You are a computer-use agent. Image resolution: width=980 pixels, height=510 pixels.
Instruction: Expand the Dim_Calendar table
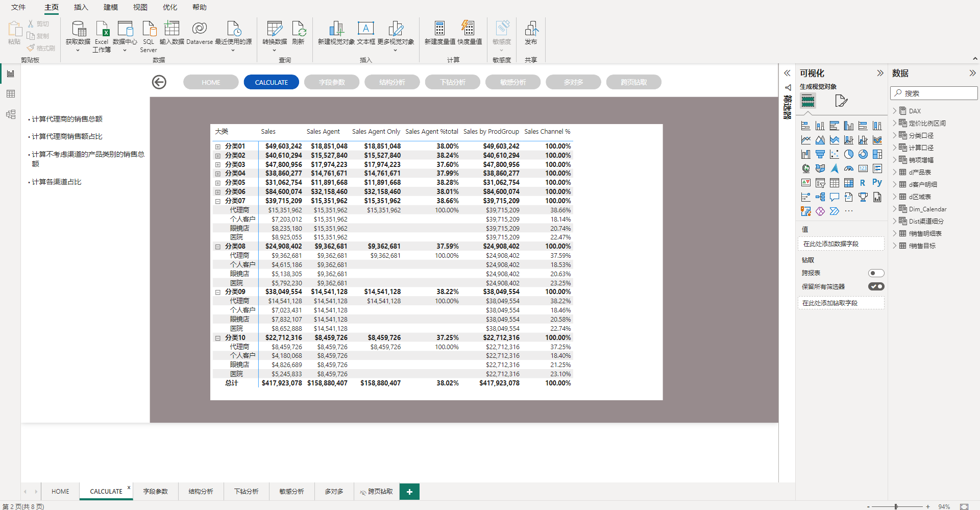[895, 209]
